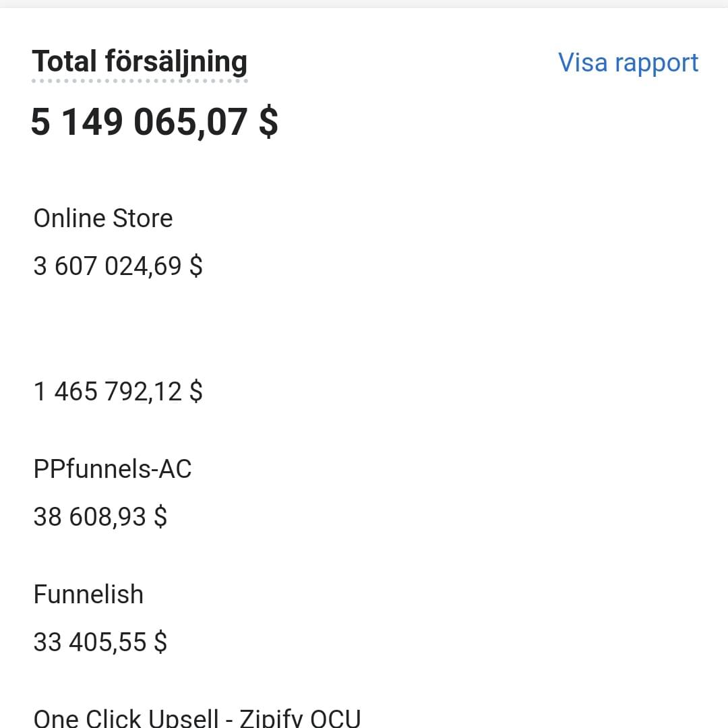Click PPfunnels-AC amount 38 608,93 $
The height and width of the screenshot is (728, 728).
100,517
